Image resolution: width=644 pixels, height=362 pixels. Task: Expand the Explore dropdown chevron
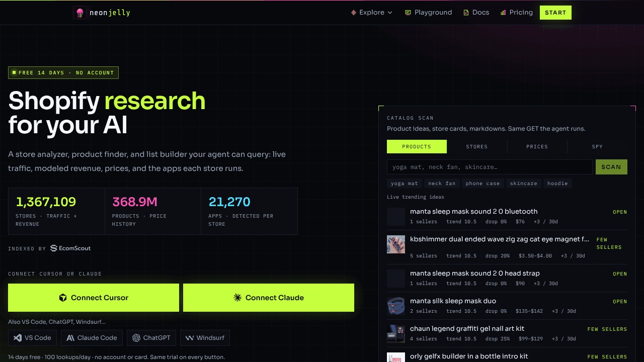click(x=390, y=13)
